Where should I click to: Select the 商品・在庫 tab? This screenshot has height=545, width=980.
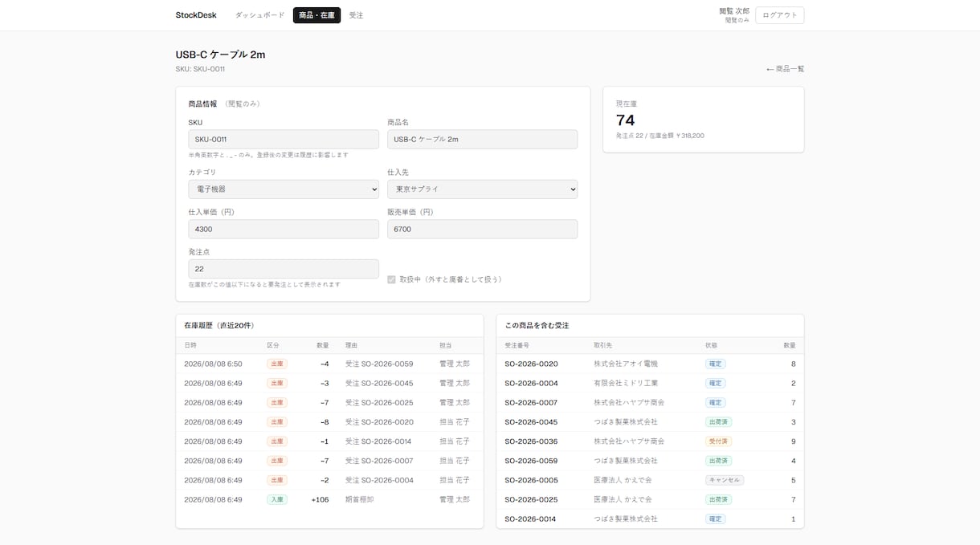coord(316,15)
